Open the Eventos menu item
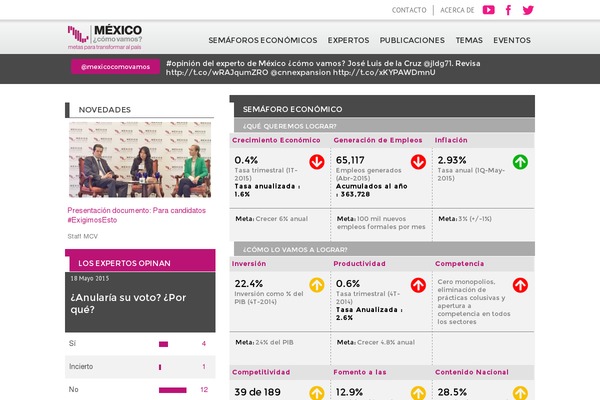Screen dimensions: 600x400 512,40
